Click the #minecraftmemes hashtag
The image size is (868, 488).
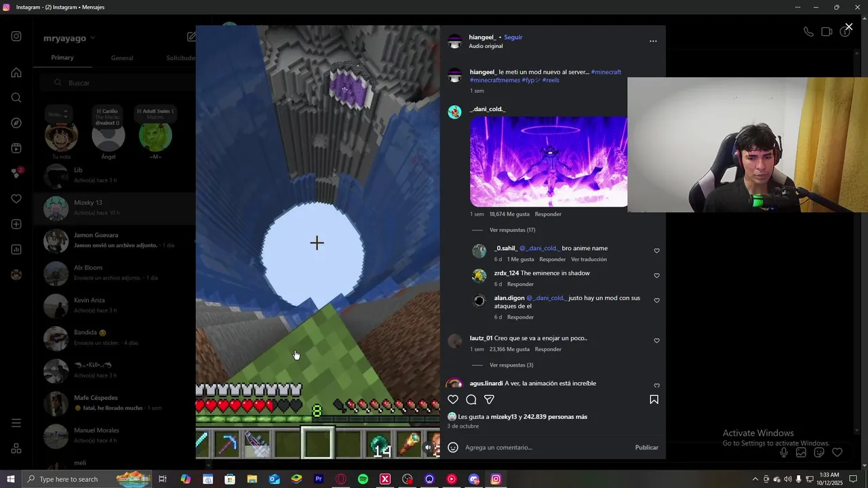click(495, 80)
